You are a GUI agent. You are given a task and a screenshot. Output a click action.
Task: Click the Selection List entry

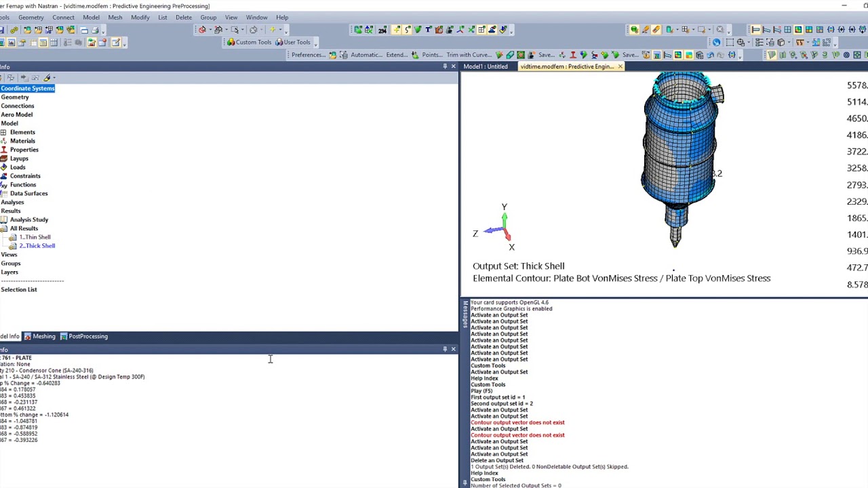[19, 289]
